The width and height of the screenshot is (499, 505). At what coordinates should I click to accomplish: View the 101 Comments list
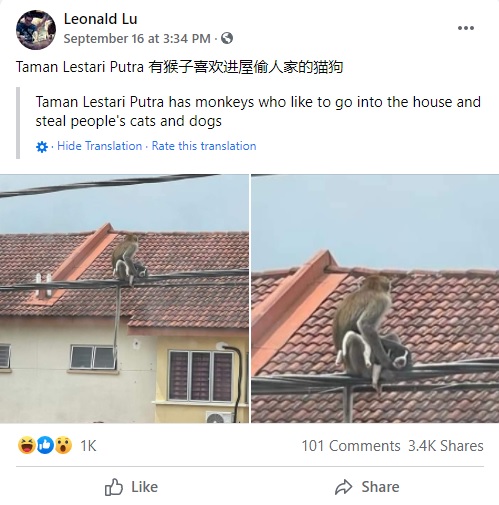coord(351,446)
